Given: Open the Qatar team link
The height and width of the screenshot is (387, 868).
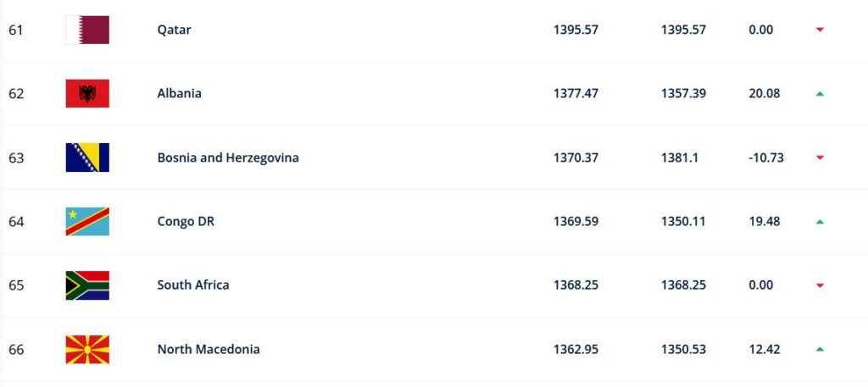Looking at the screenshot, I should (x=174, y=30).
